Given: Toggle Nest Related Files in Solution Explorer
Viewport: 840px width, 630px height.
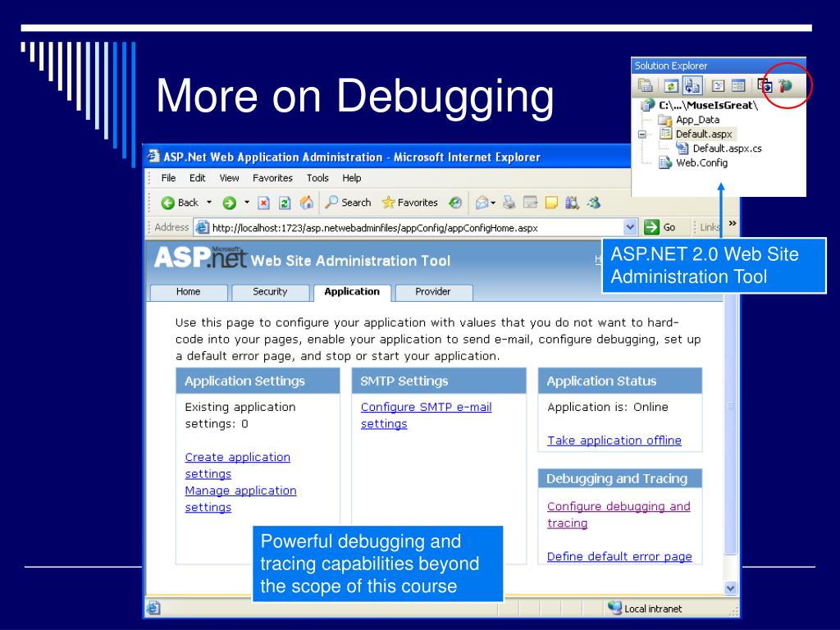Looking at the screenshot, I should pyautogui.click(x=692, y=85).
